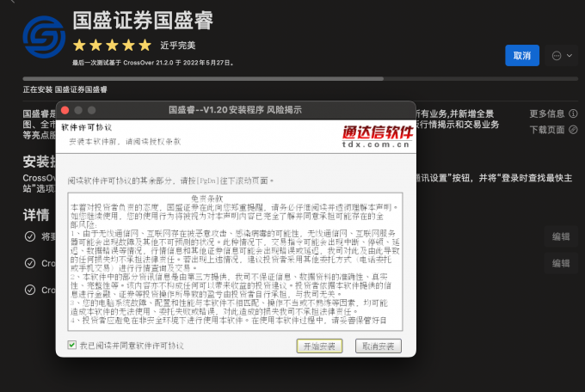This screenshot has width=585, height=392.
Task: Open the ellipsis more-options dropdown
Action: 562,56
